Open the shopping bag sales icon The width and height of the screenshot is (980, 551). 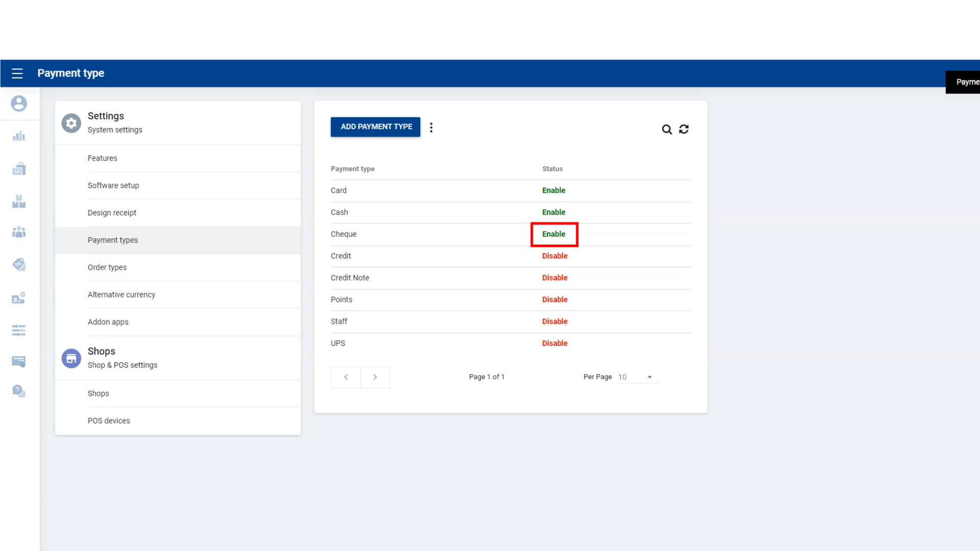coord(19,169)
